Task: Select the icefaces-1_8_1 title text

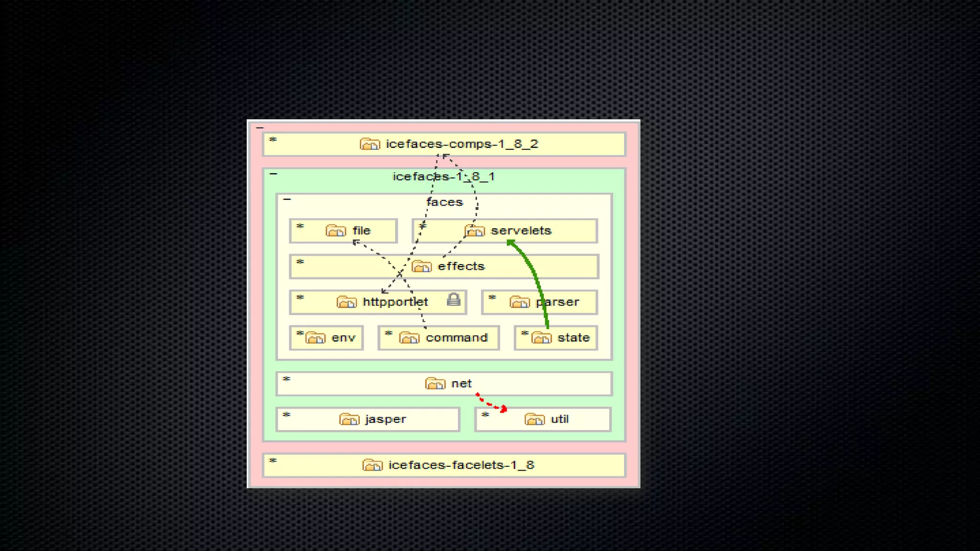Action: click(x=444, y=176)
